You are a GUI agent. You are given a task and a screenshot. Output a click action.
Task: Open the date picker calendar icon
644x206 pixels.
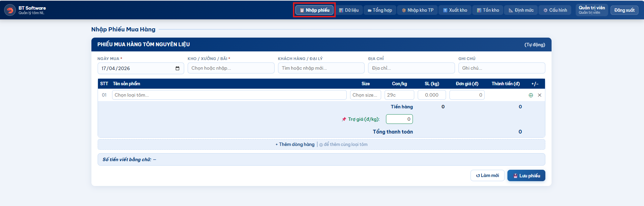pos(177,68)
